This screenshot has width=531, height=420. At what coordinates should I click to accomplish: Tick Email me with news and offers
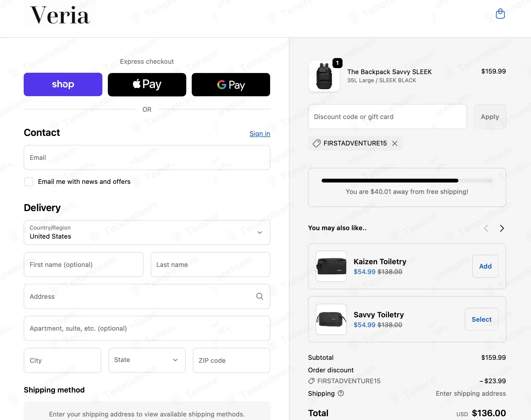coord(29,182)
